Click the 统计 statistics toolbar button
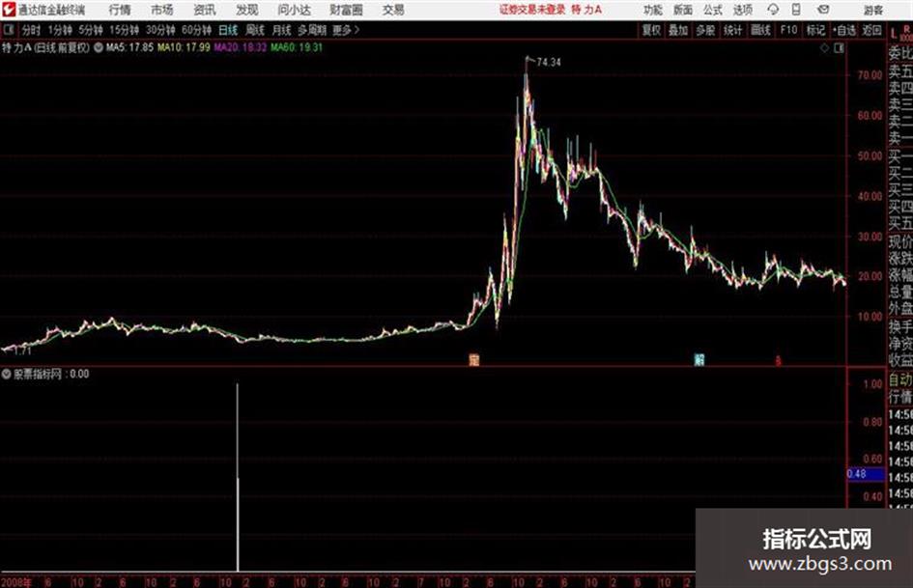 tap(732, 30)
